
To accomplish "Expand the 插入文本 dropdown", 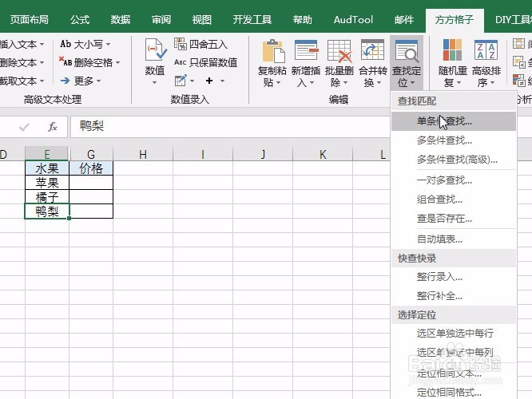I will 42,45.
